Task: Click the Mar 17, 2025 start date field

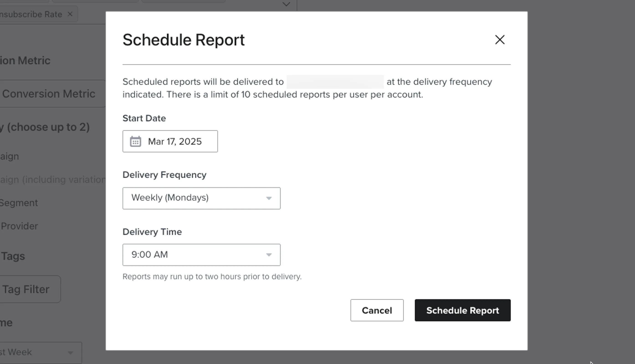Action: click(170, 141)
